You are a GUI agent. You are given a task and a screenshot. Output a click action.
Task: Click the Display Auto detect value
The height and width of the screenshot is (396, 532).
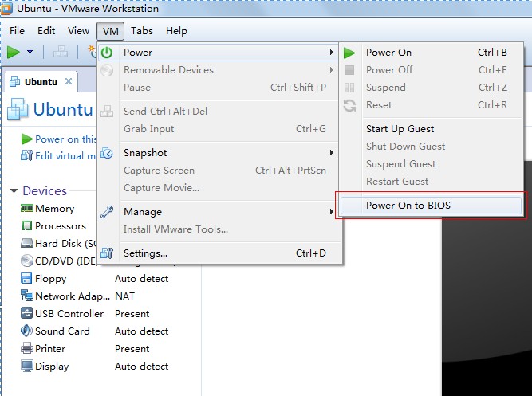142,367
